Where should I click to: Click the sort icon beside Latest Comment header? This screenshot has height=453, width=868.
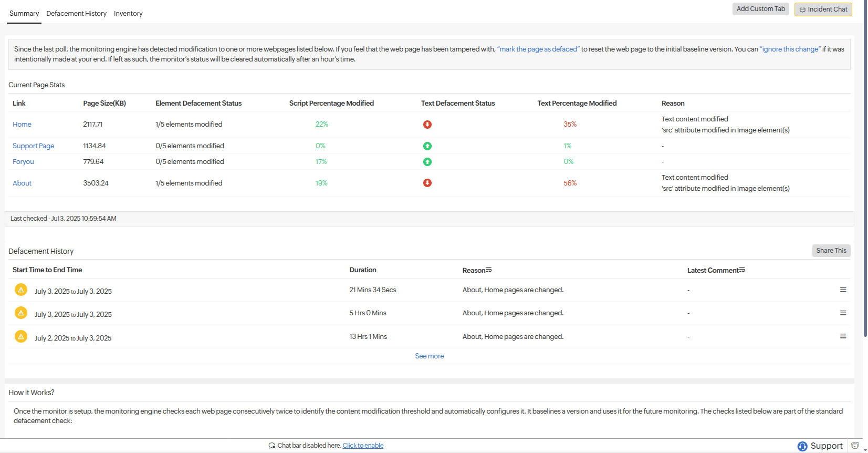(x=742, y=270)
